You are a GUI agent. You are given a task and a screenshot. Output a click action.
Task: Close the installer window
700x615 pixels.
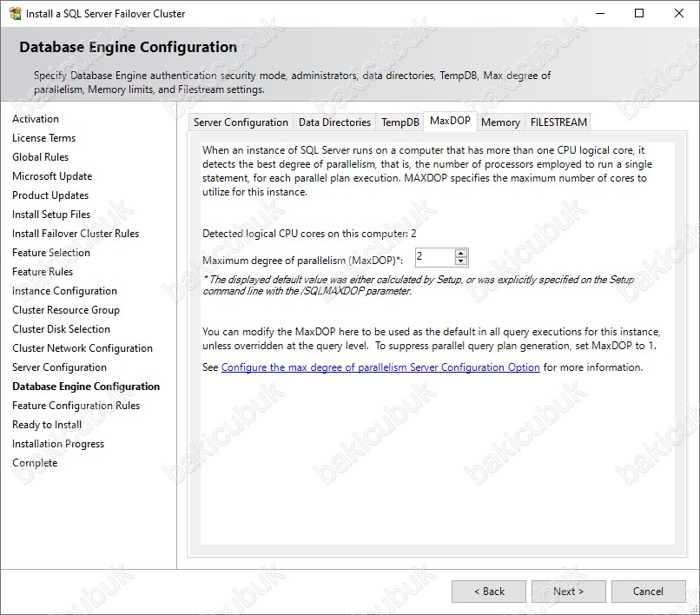pos(679,13)
